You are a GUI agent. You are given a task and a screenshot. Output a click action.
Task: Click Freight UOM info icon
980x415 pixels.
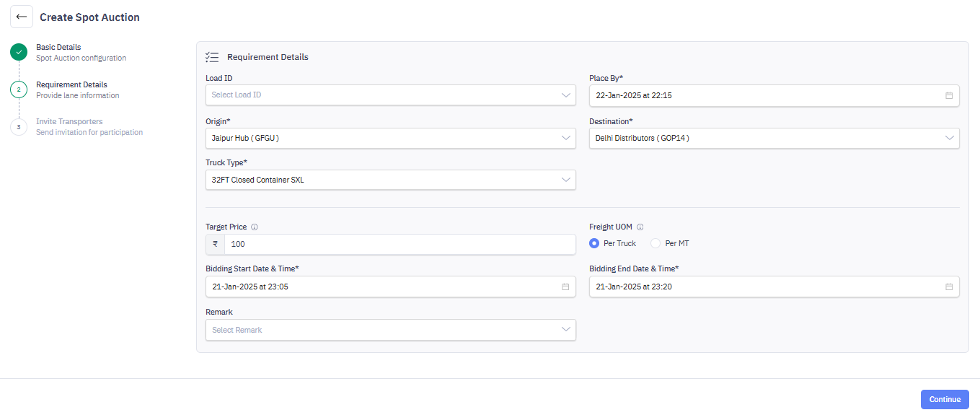click(640, 227)
